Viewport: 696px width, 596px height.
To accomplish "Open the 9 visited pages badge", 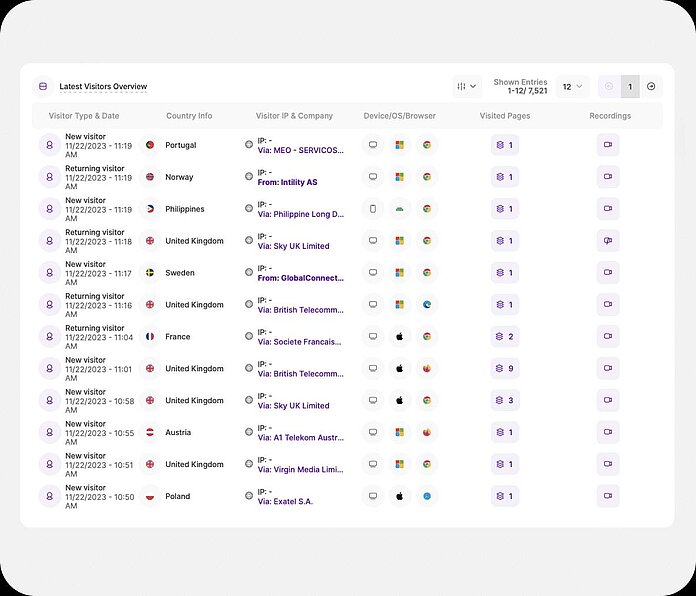I will point(505,369).
